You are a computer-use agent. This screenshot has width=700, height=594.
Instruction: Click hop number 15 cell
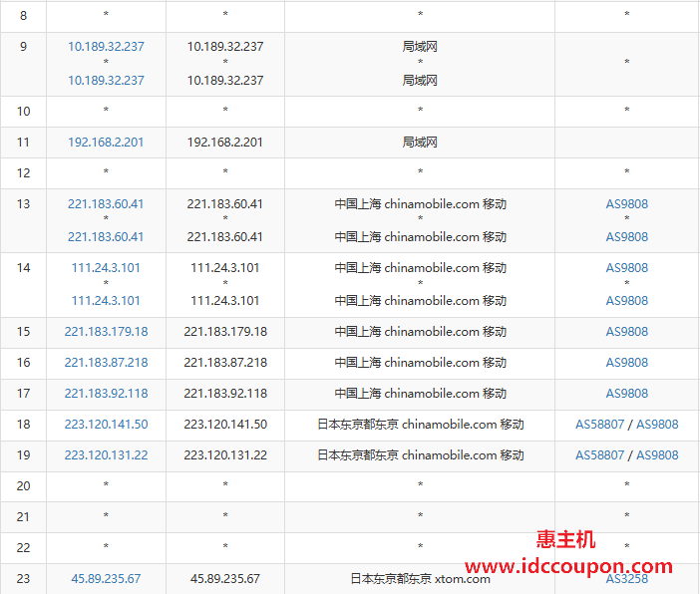click(x=23, y=332)
